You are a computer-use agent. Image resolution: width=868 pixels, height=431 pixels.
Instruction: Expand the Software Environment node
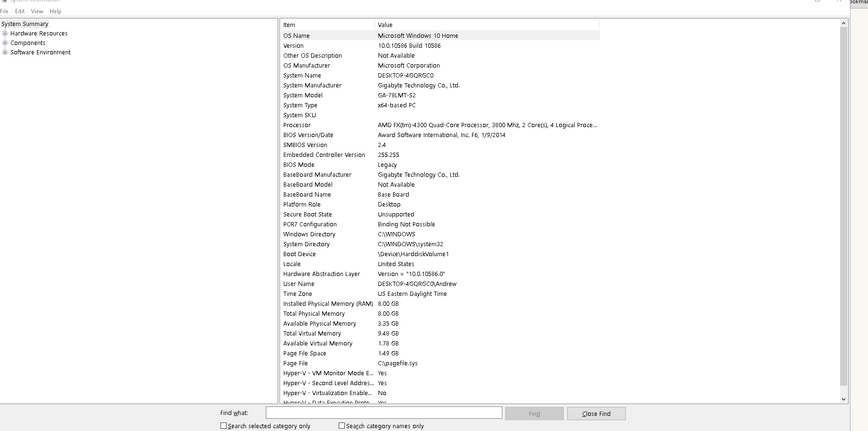(5, 52)
